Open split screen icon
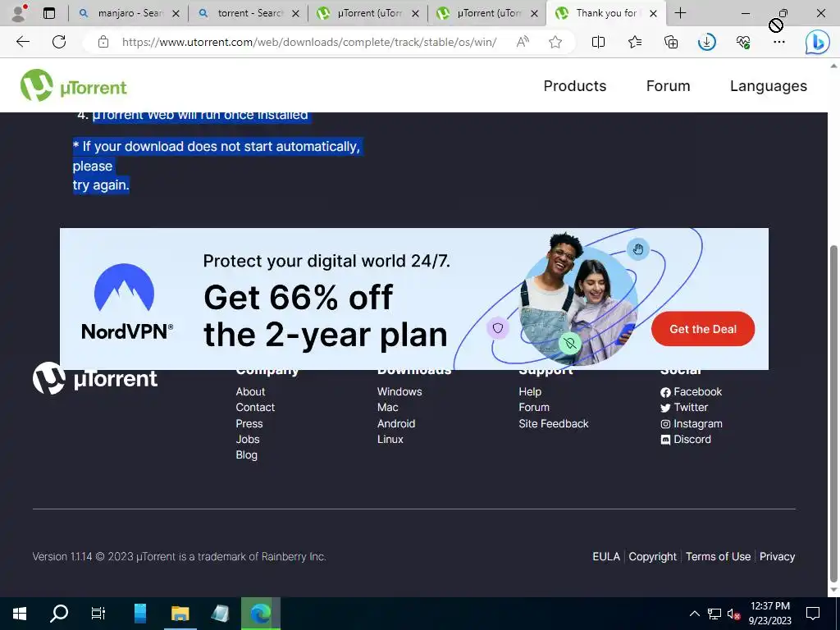Image resolution: width=840 pixels, height=630 pixels. [x=598, y=42]
